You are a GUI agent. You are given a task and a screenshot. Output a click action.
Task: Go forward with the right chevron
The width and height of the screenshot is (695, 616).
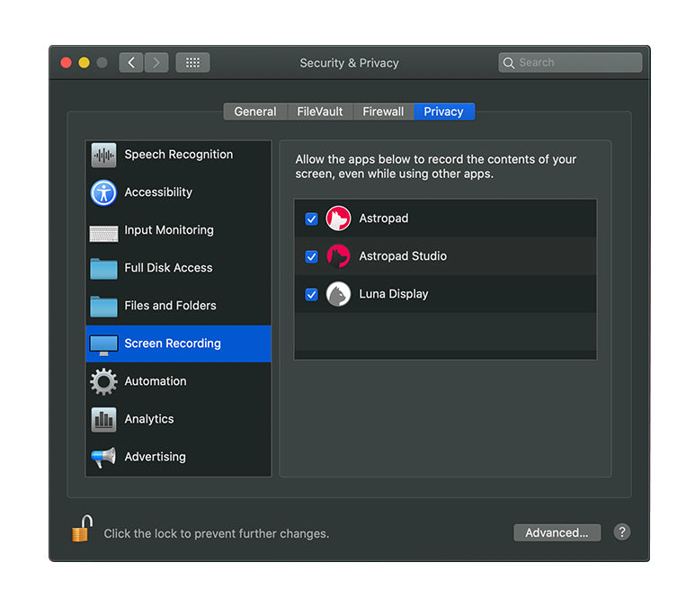[156, 63]
